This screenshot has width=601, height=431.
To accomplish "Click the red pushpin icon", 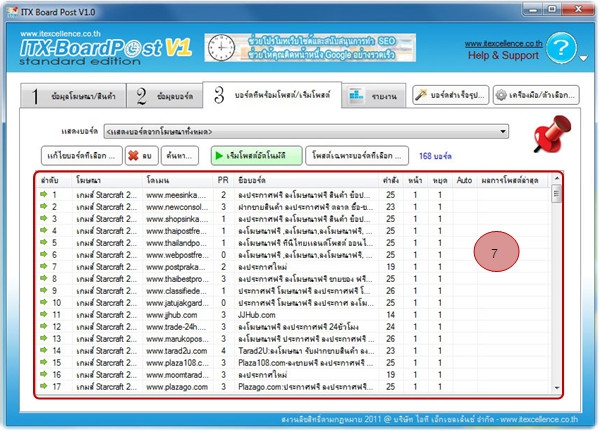I will click(x=552, y=134).
